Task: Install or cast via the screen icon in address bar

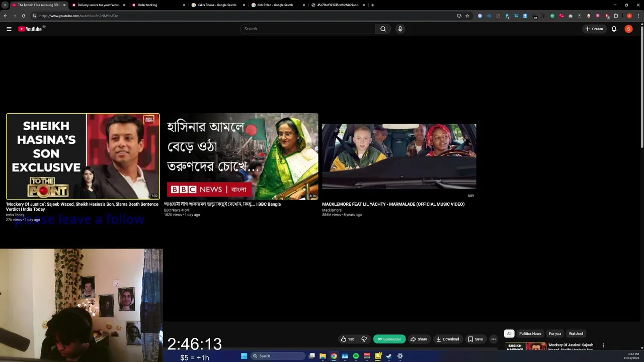Action: [x=459, y=16]
